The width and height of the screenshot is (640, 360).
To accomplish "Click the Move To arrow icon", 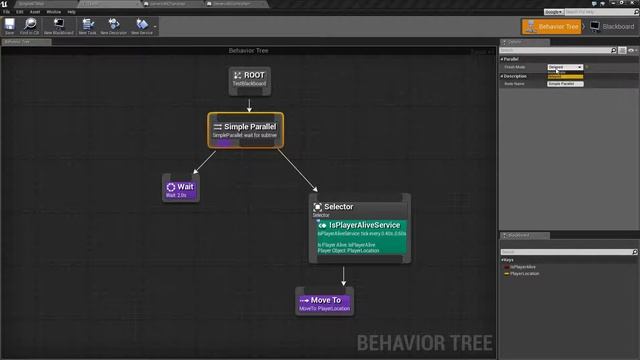I will coord(304,300).
